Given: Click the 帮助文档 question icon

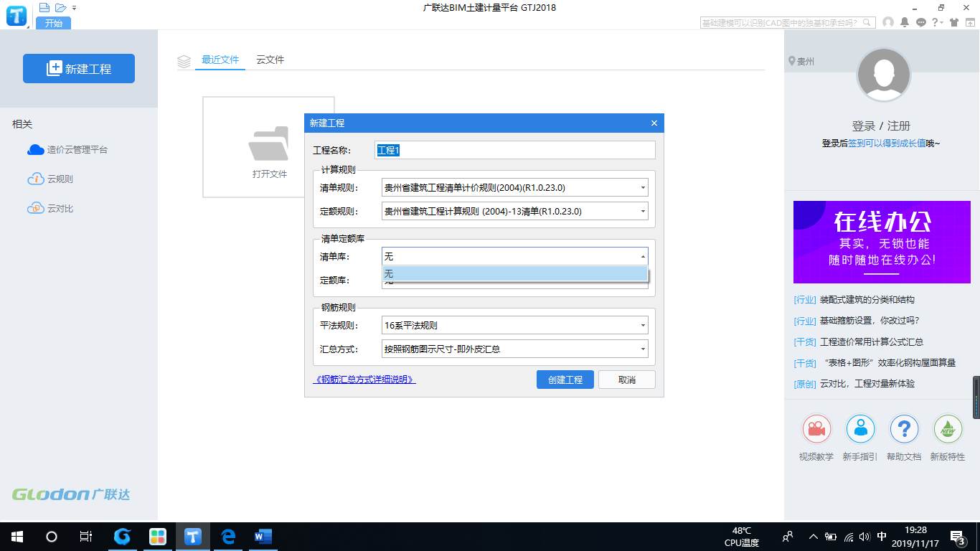Looking at the screenshot, I should click(x=904, y=429).
